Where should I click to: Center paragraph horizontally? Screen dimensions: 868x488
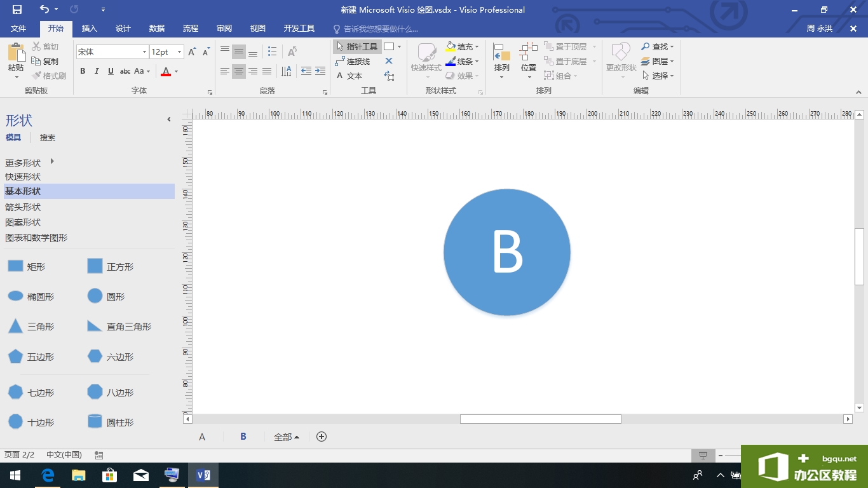point(239,71)
